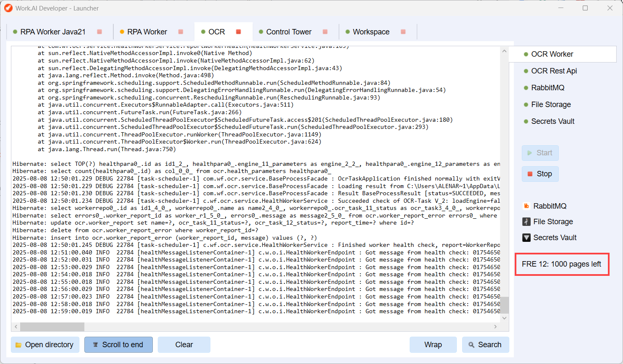Open the File Storage link with icon
Image resolution: width=623 pixels, height=364 pixels.
point(547,222)
